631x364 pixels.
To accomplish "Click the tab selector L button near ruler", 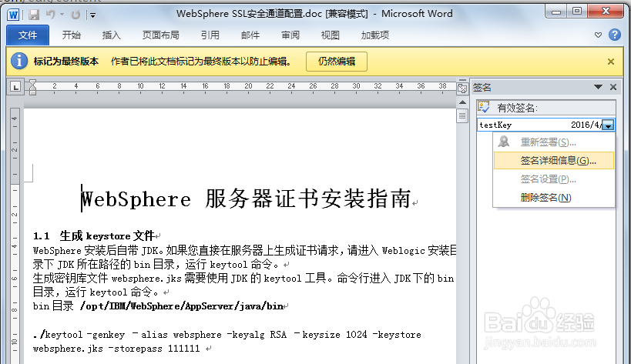I will pyautogui.click(x=15, y=87).
